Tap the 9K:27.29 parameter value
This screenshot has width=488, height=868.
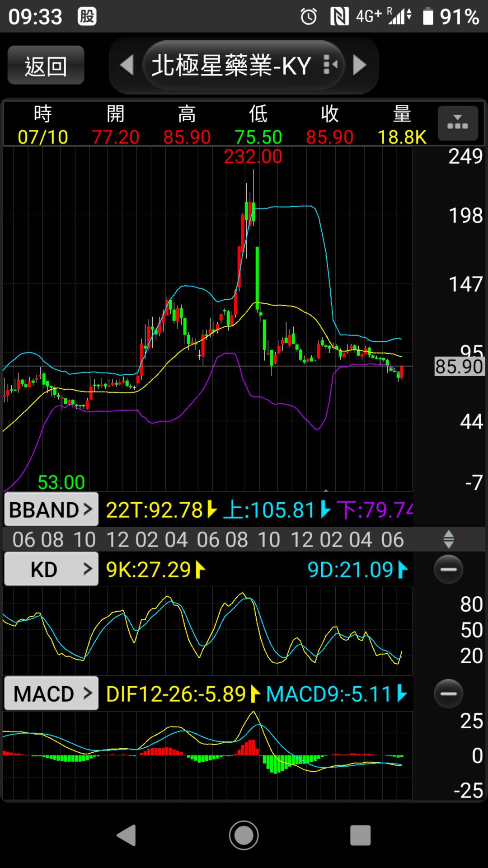pos(155,570)
